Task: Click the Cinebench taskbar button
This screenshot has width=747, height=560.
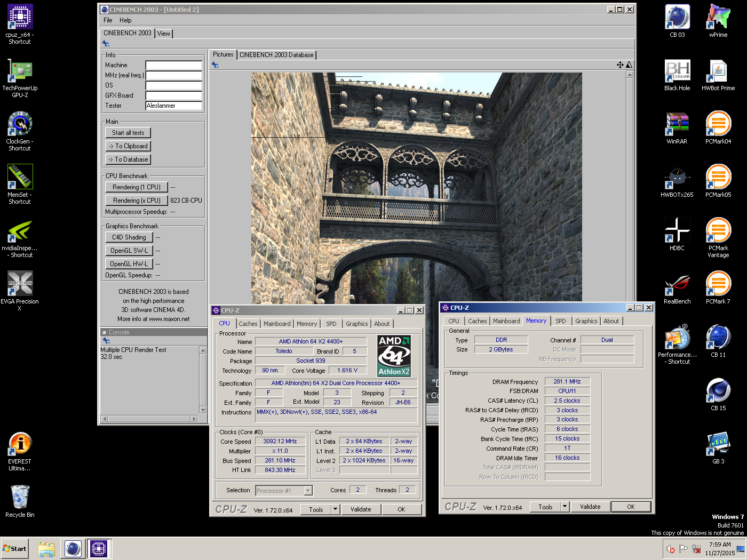Action: click(x=73, y=548)
